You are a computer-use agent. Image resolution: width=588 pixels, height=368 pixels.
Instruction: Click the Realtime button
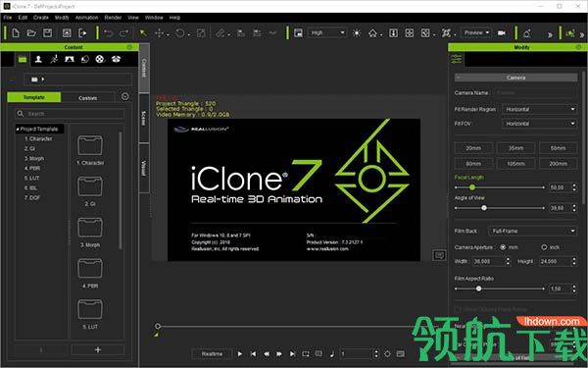coord(212,353)
